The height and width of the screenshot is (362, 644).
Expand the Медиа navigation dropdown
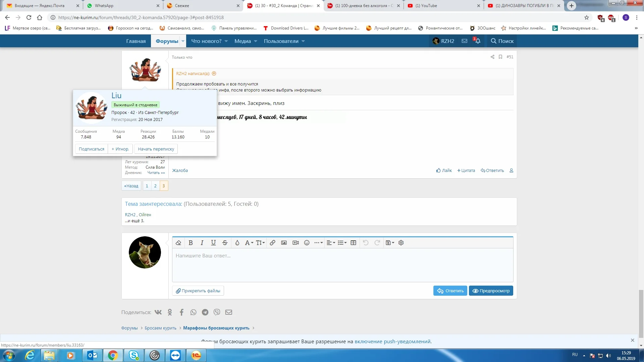point(256,41)
